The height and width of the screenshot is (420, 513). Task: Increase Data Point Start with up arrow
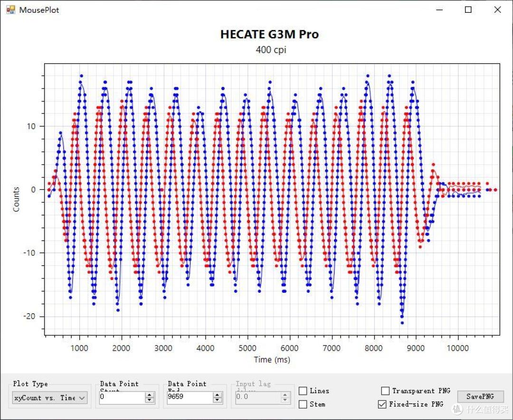[x=150, y=395]
